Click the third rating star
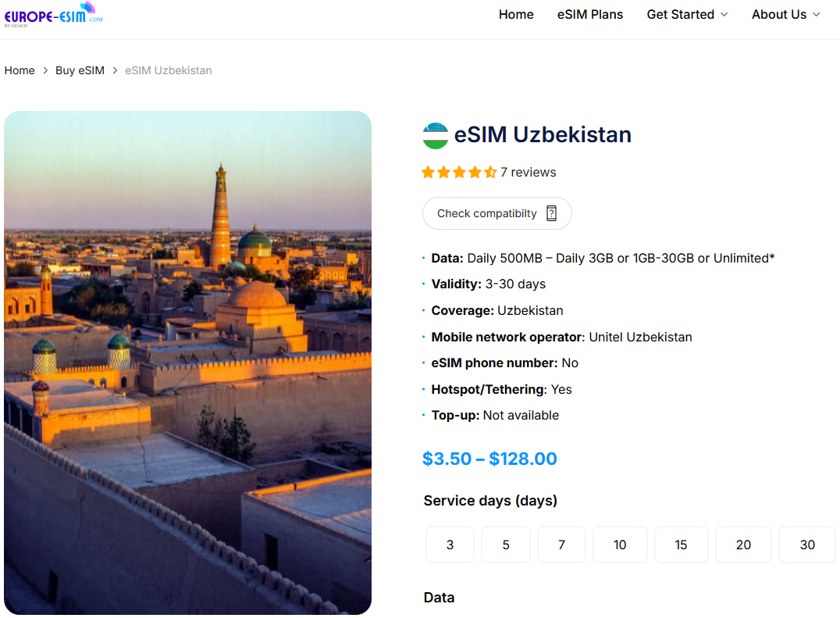Screen dimensions: 840x618 pos(459,172)
